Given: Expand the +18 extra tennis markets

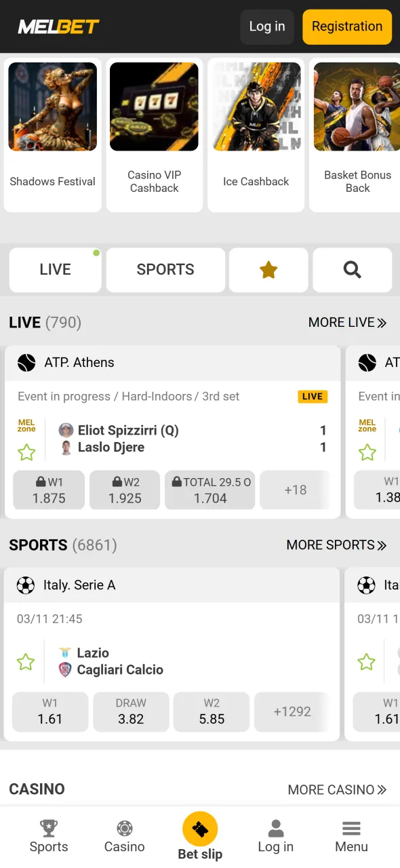Looking at the screenshot, I should click(296, 490).
